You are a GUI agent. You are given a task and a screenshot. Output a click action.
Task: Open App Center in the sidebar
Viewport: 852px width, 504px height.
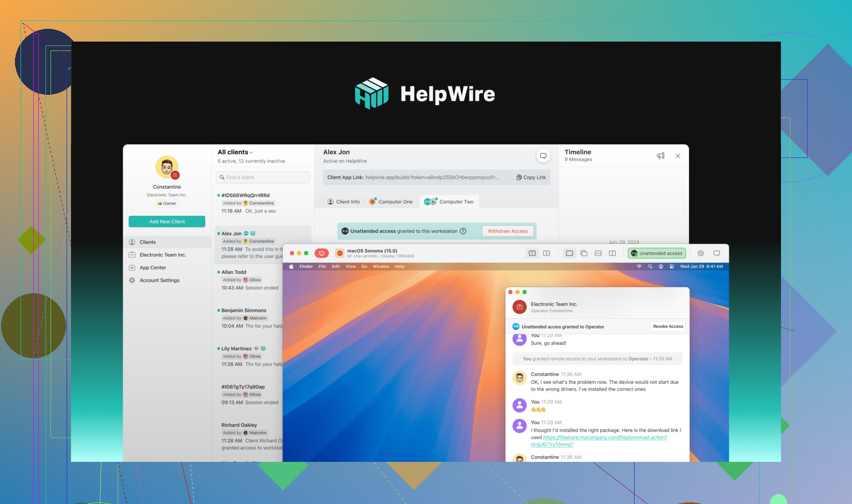[x=168, y=268]
